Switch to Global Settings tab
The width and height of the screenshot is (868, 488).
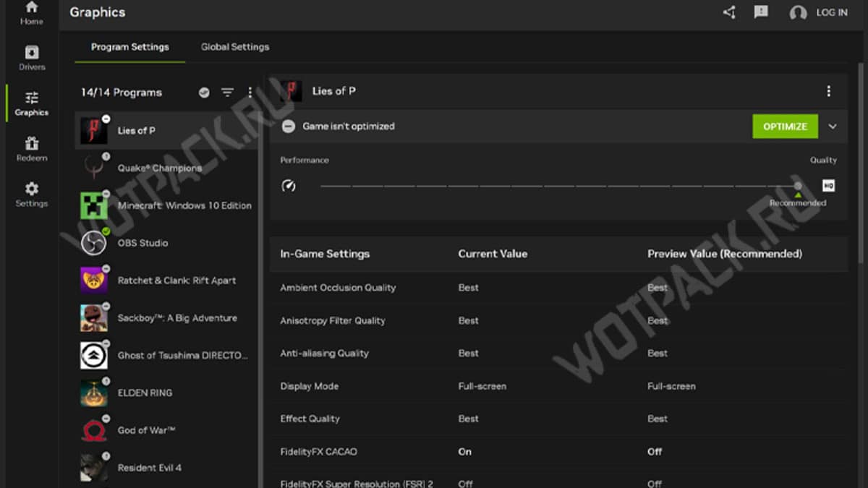click(235, 47)
